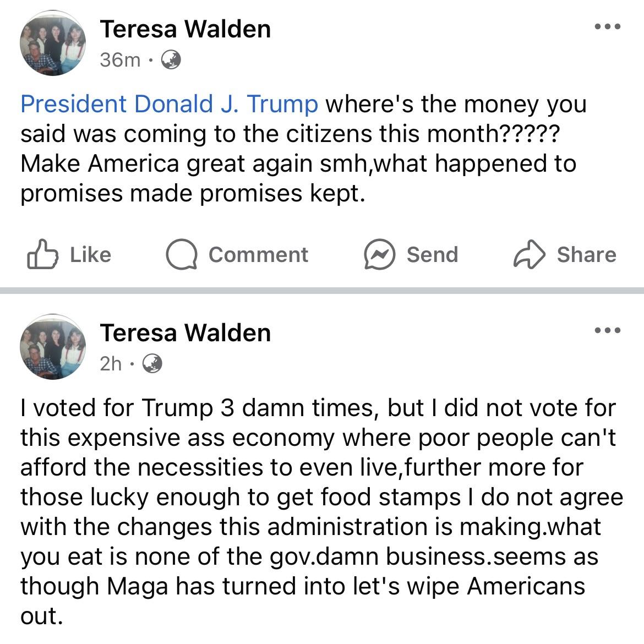The width and height of the screenshot is (644, 644).
Task: Click the Share arrow icon
Action: click(x=530, y=254)
